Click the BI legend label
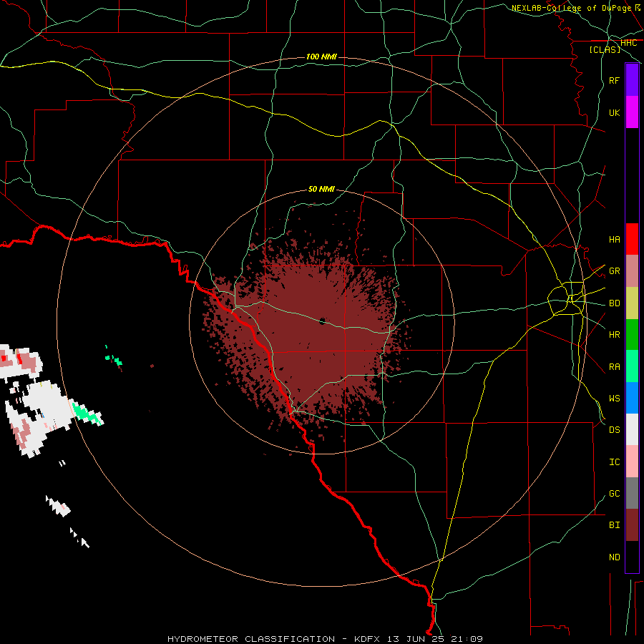This screenshot has width=644, height=644. [614, 525]
